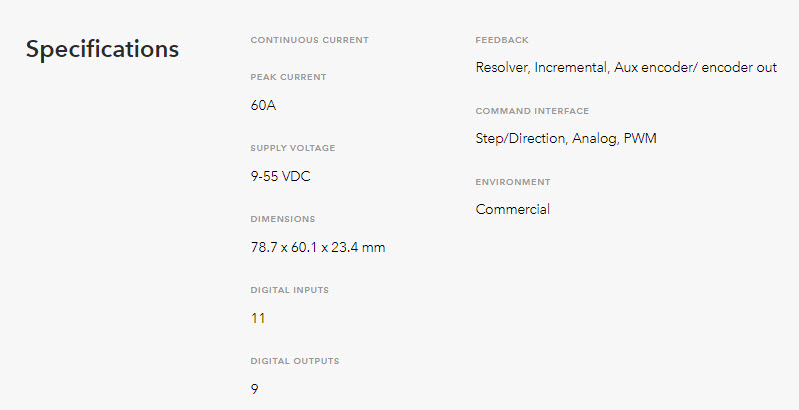
Task: Click the Environment label
Action: click(513, 182)
